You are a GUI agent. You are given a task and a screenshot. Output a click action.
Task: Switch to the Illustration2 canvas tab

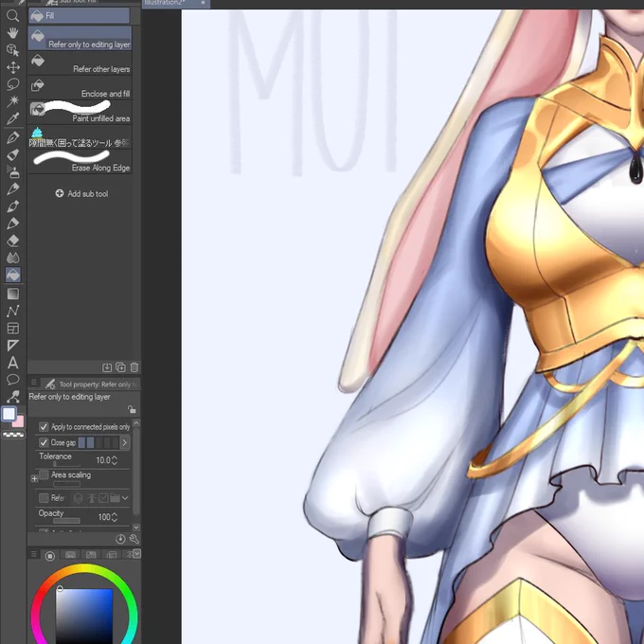click(176, 3)
